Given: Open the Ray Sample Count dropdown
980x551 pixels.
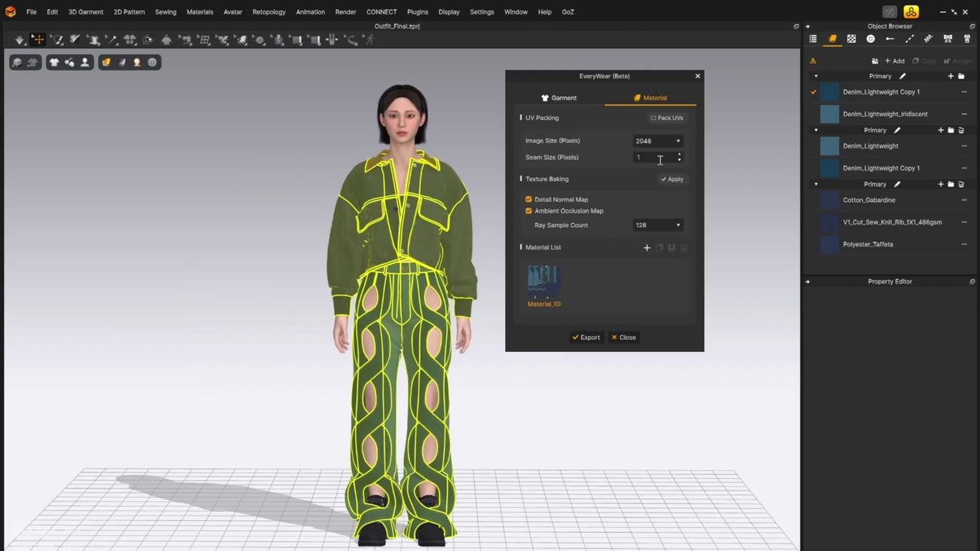Looking at the screenshot, I should pyautogui.click(x=657, y=225).
